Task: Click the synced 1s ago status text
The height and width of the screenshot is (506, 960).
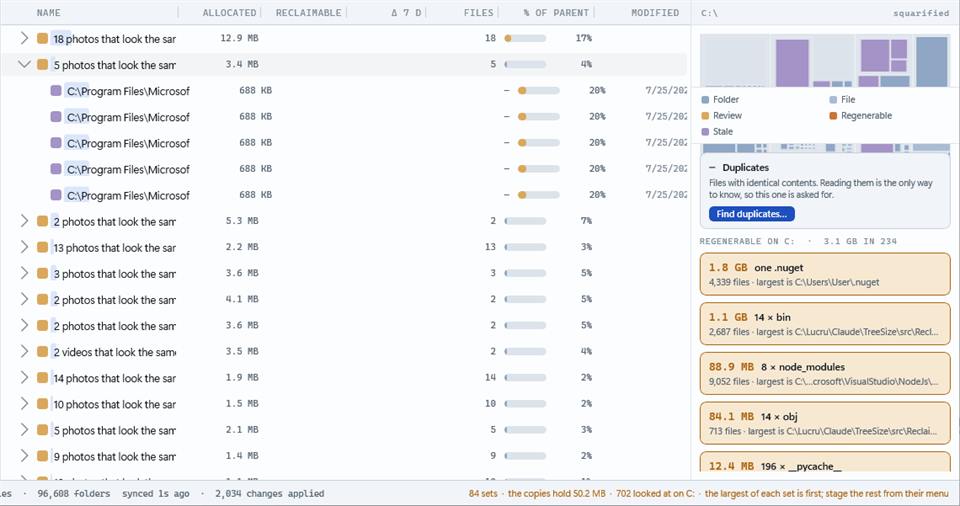Action: click(x=156, y=493)
